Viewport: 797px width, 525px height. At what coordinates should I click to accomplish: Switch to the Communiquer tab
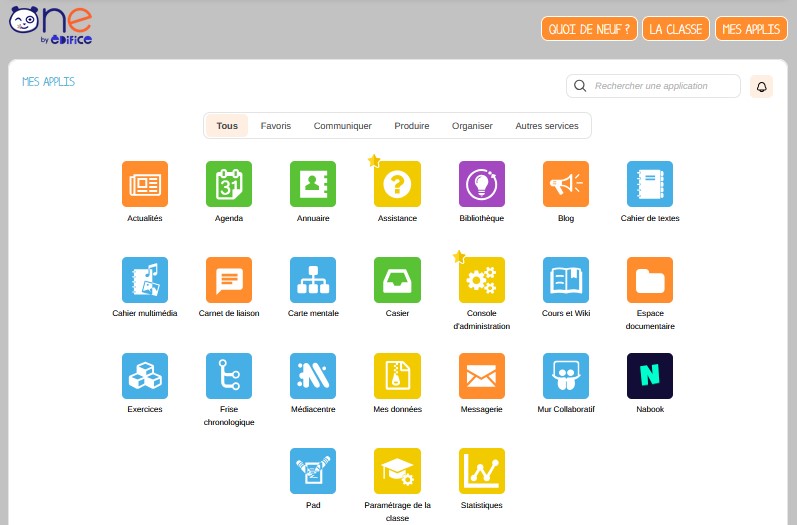343,126
